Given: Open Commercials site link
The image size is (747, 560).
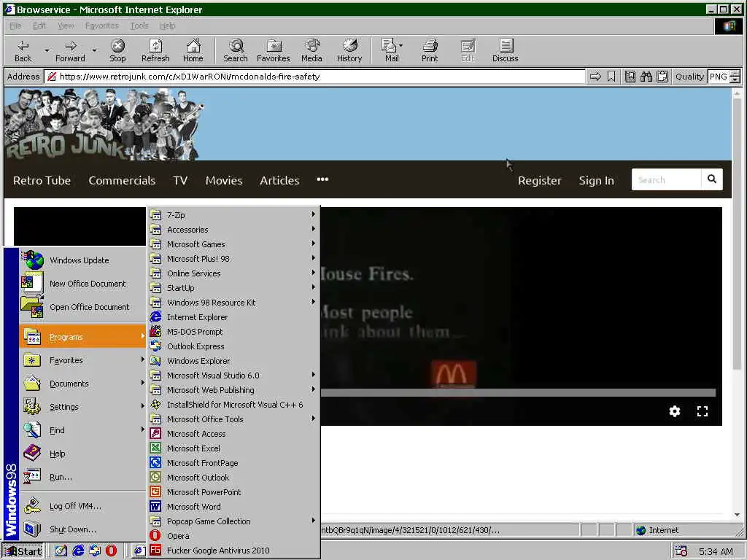Looking at the screenshot, I should 122,181.
